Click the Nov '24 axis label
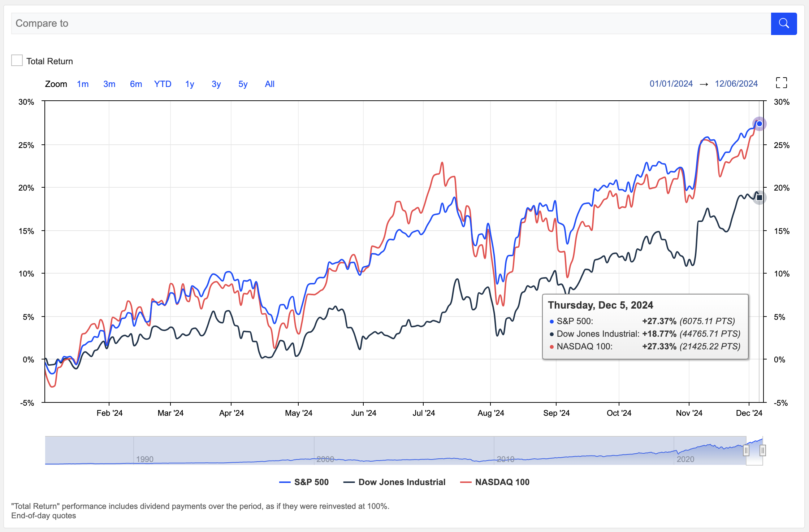 (689, 413)
